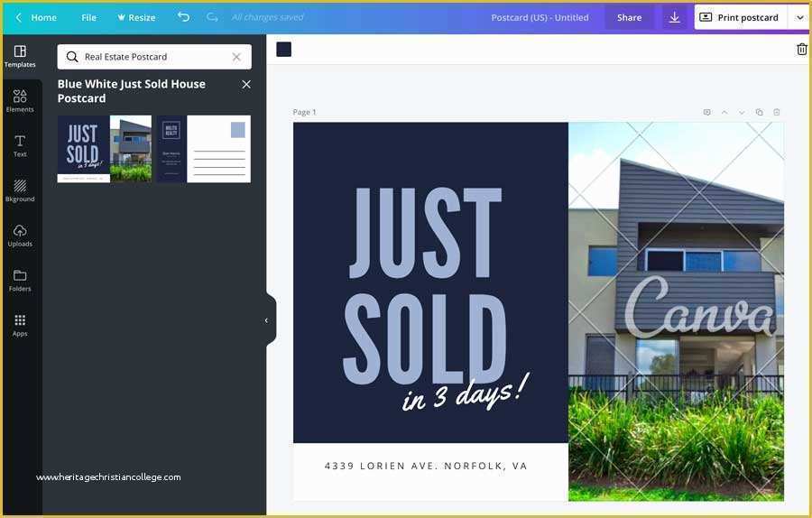Open the Apps sidebar tab
This screenshot has height=518, width=812.
pos(20,325)
